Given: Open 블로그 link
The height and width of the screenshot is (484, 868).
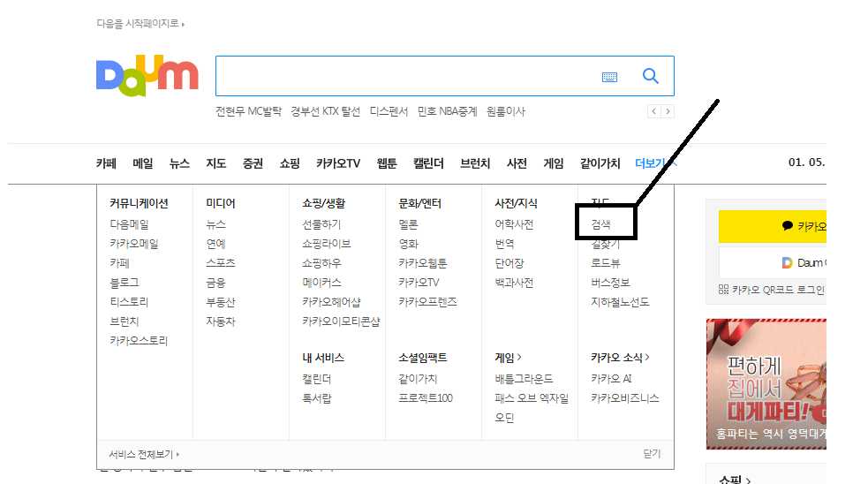Looking at the screenshot, I should click(124, 283).
